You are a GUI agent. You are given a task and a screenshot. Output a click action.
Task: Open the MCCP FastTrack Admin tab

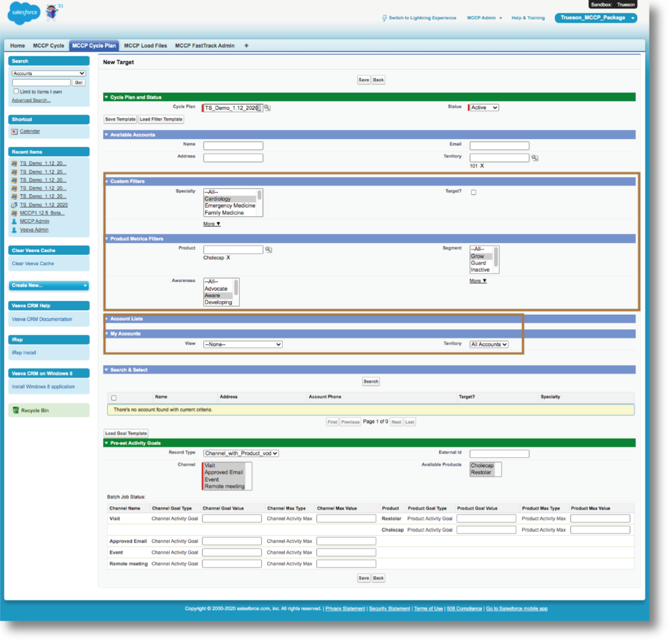pyautogui.click(x=204, y=46)
